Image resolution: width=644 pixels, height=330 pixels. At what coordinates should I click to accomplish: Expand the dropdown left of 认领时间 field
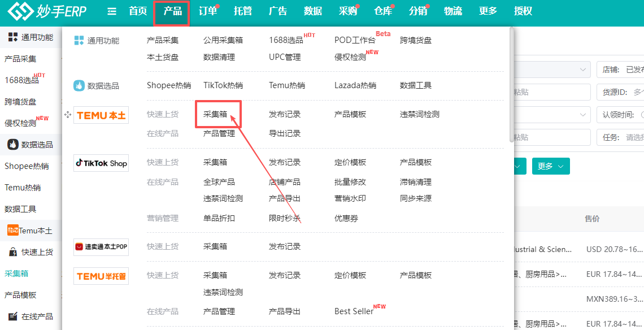click(552, 115)
